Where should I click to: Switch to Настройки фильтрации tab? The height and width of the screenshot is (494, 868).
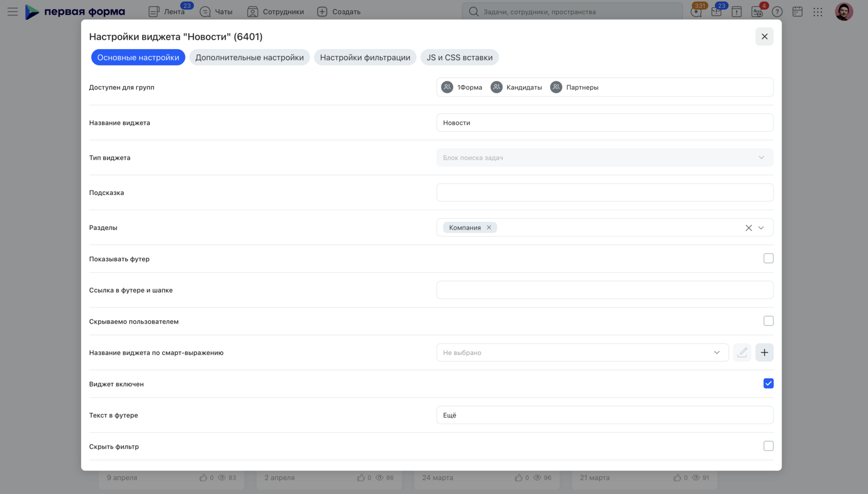tap(365, 57)
